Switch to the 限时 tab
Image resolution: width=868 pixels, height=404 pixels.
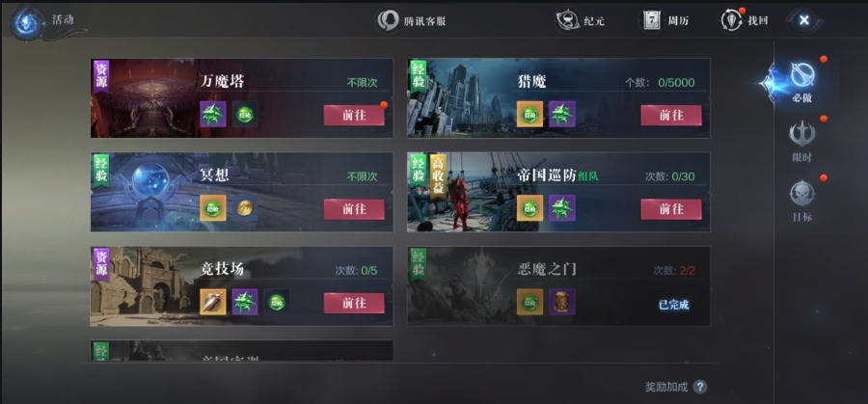pyautogui.click(x=802, y=142)
